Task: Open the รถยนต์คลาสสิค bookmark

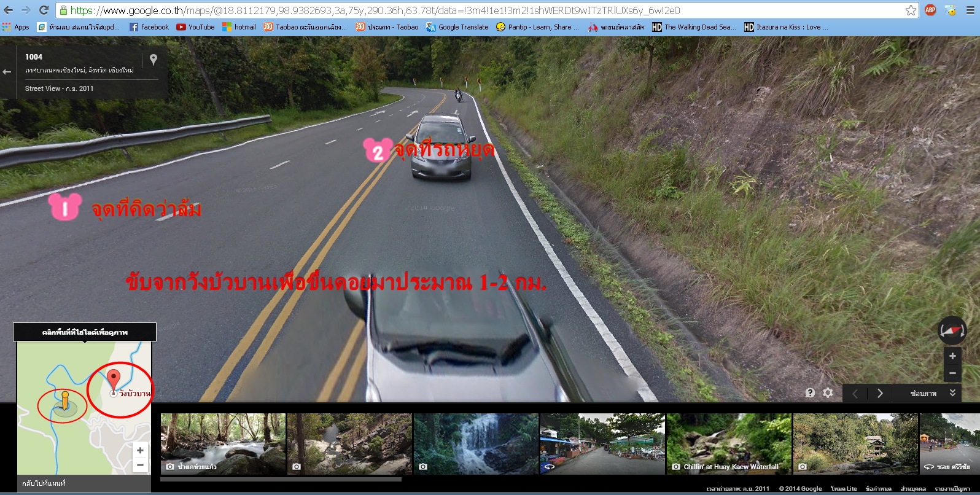Action: pos(616,27)
